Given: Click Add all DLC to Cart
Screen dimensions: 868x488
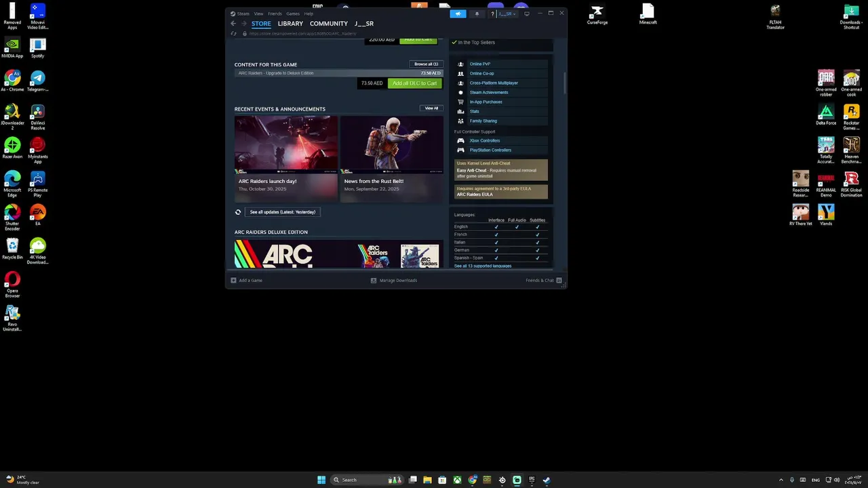Looking at the screenshot, I should [414, 83].
